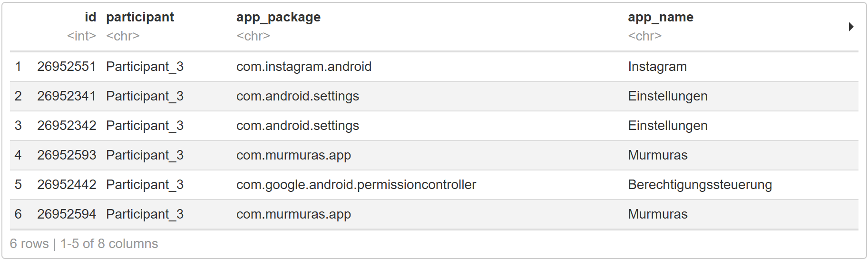Click com.murmuras.app in row 4
The width and height of the screenshot is (868, 260).
(293, 155)
